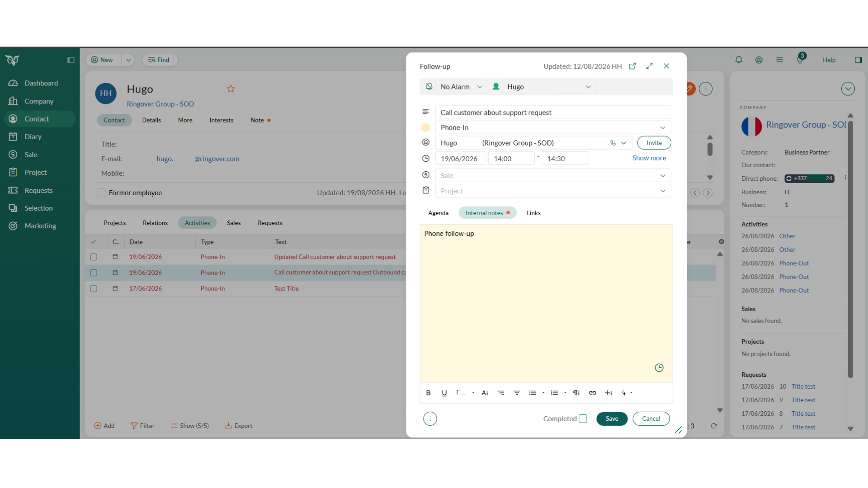Tick checkbox of Call customer Outbound row
Viewport: 868px width, 488px height.
tap(94, 273)
